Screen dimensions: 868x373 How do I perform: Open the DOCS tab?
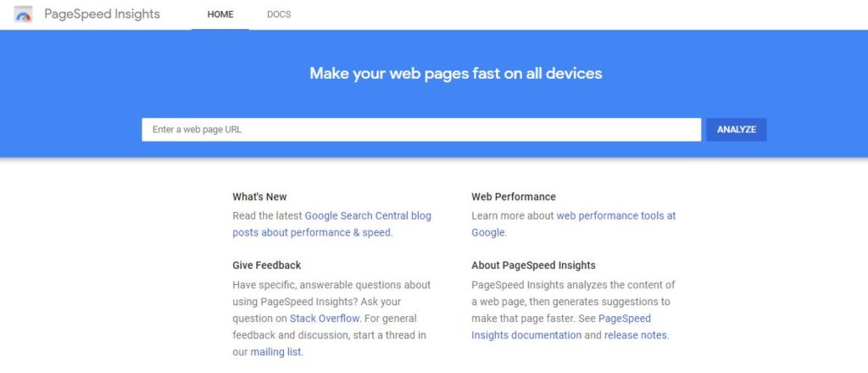[x=279, y=14]
